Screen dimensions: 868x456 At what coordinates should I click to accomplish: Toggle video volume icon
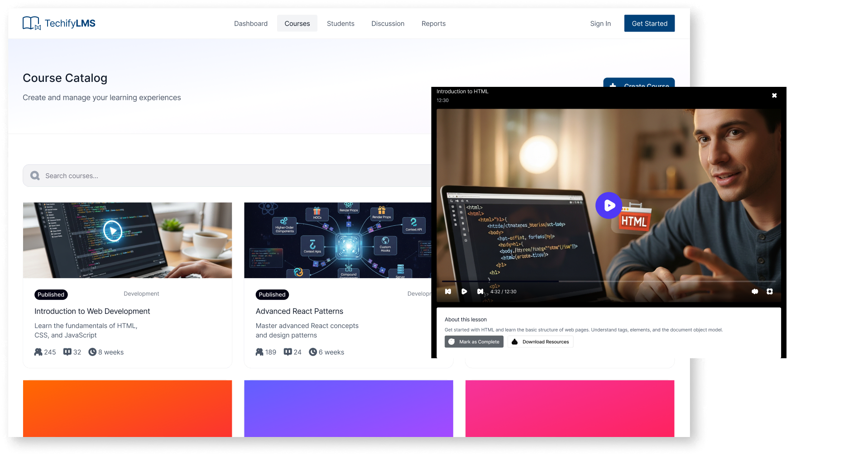(x=755, y=292)
